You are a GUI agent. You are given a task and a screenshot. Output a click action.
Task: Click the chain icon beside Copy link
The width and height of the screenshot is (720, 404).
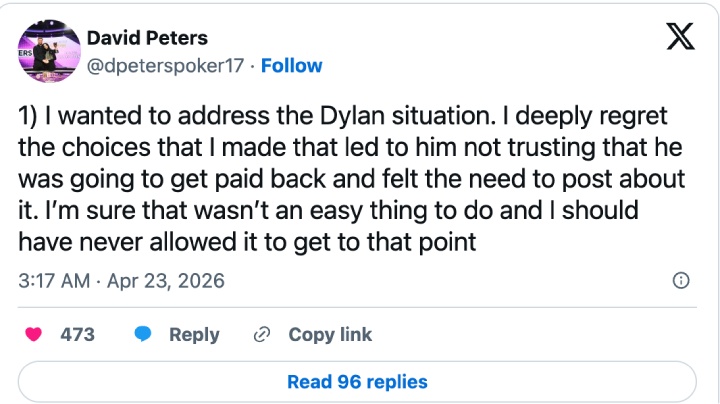click(x=263, y=335)
